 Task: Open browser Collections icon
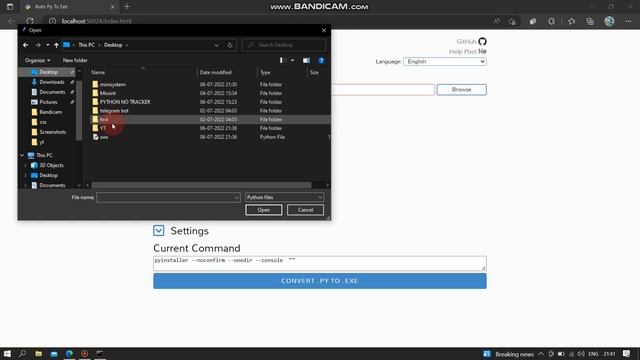tap(590, 21)
